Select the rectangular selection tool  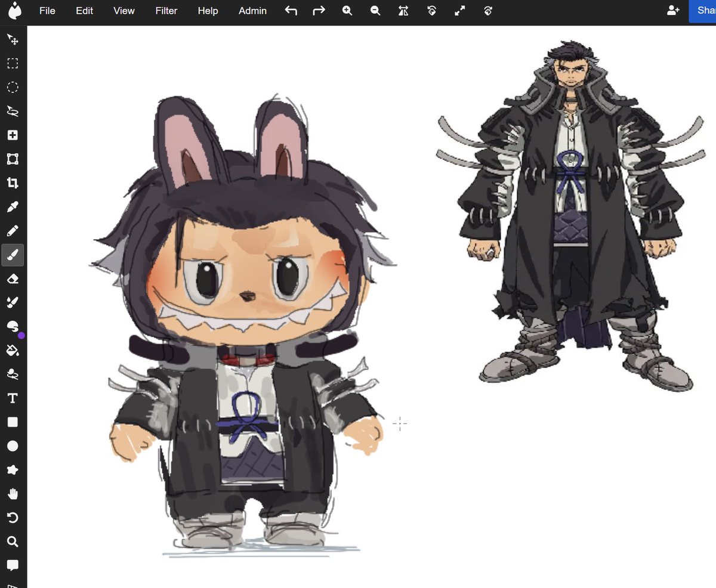tap(13, 63)
